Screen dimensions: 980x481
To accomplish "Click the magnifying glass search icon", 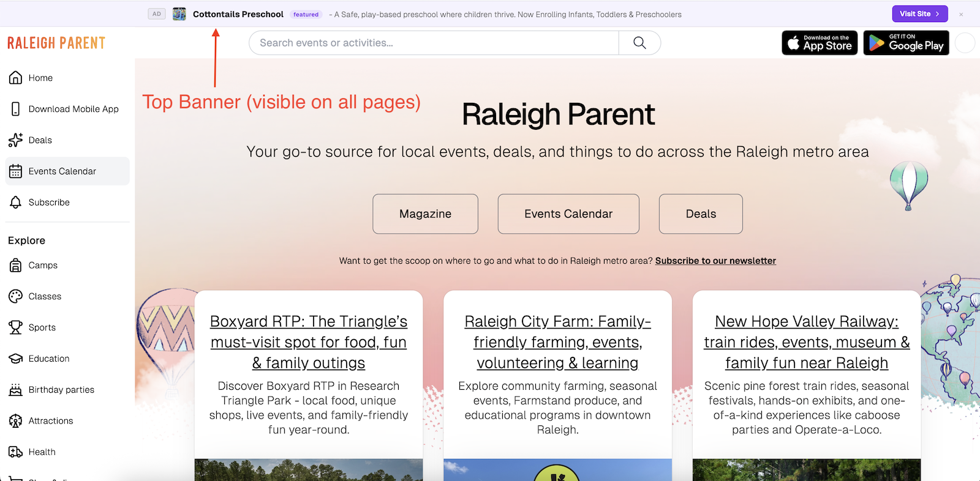I will 639,43.
